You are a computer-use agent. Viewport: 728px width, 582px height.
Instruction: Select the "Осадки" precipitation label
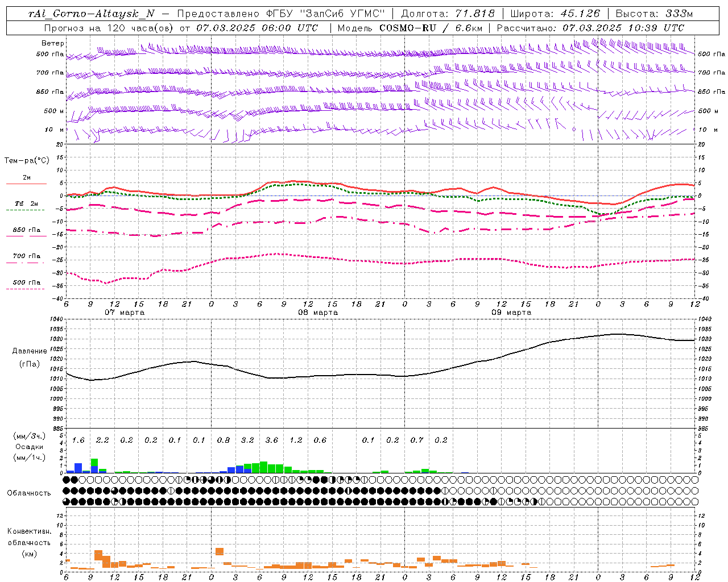coord(30,447)
